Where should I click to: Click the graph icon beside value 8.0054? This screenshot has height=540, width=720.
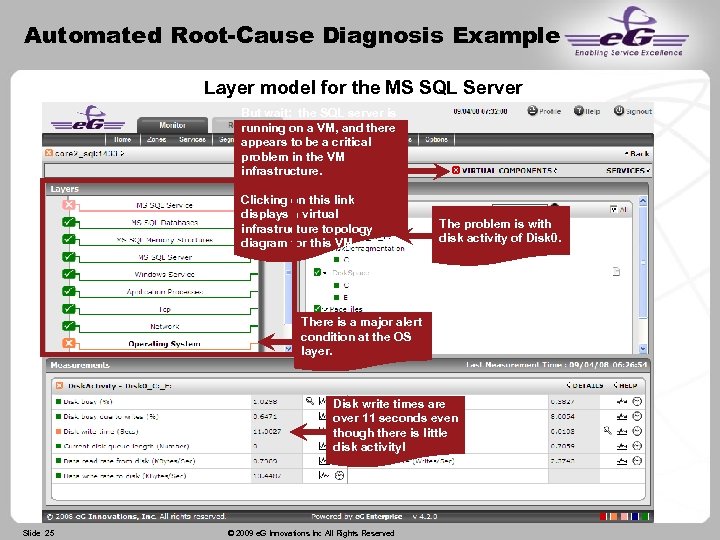(x=622, y=416)
